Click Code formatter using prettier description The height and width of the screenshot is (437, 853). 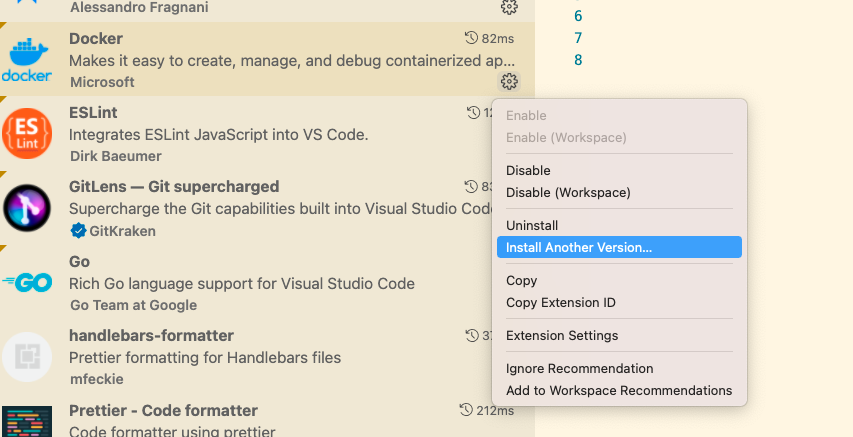[172, 431]
